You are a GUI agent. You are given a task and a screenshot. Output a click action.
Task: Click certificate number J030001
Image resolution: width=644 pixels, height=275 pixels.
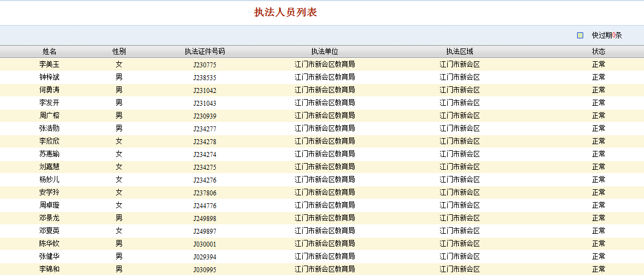[205, 244]
